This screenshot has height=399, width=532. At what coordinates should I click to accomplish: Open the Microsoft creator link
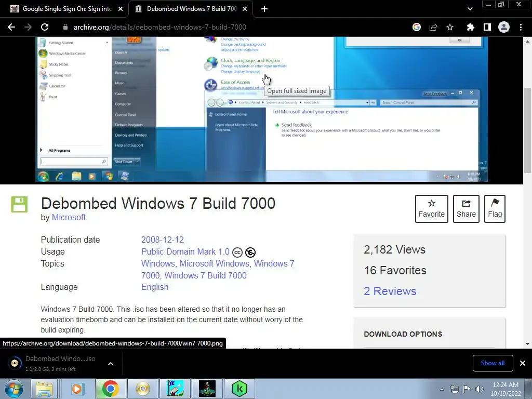[69, 218]
